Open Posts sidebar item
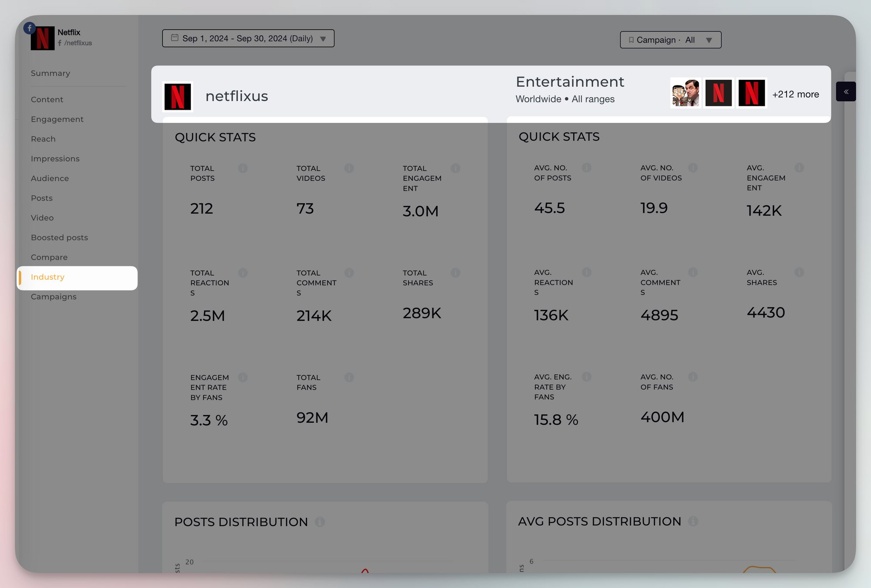 pos(41,198)
